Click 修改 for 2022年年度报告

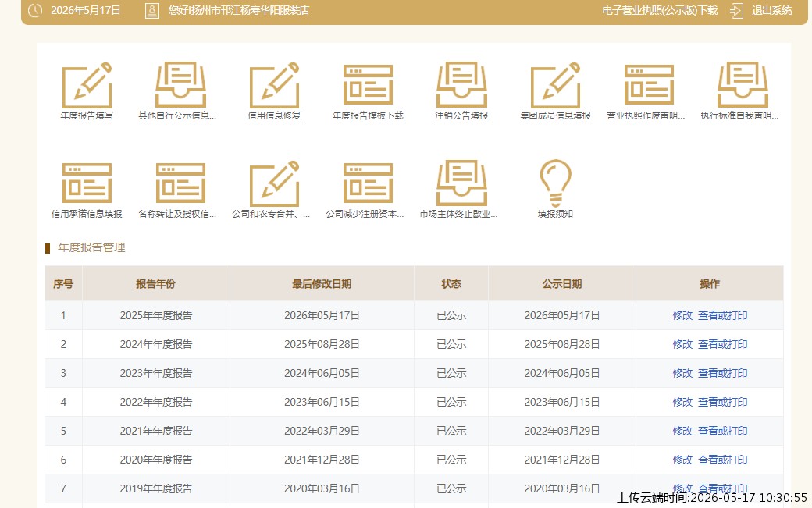click(682, 403)
